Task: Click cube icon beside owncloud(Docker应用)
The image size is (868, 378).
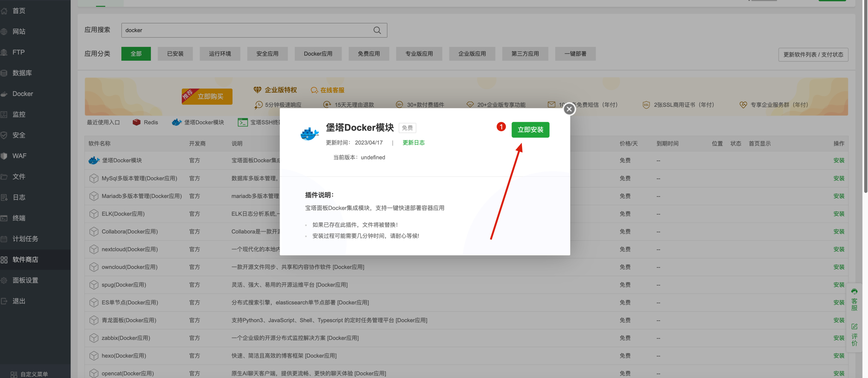Action: pos(94,267)
